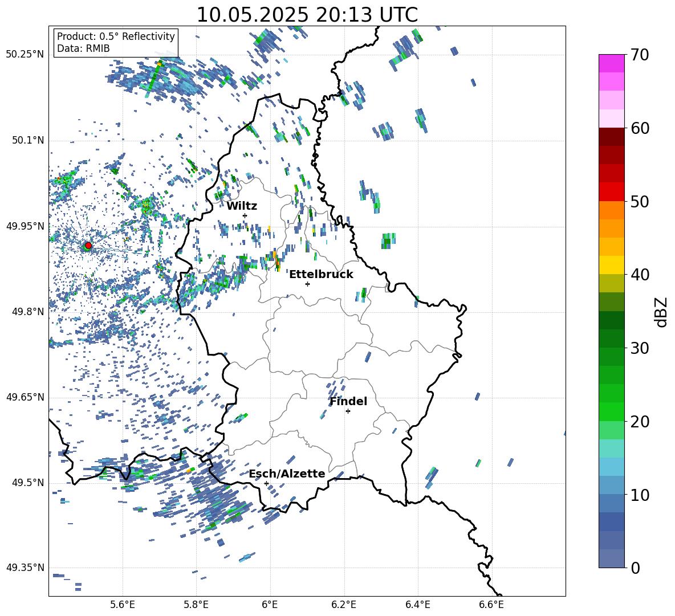Click the cross marker below Esch/Alzette
675x616 pixels.
pyautogui.click(x=266, y=483)
